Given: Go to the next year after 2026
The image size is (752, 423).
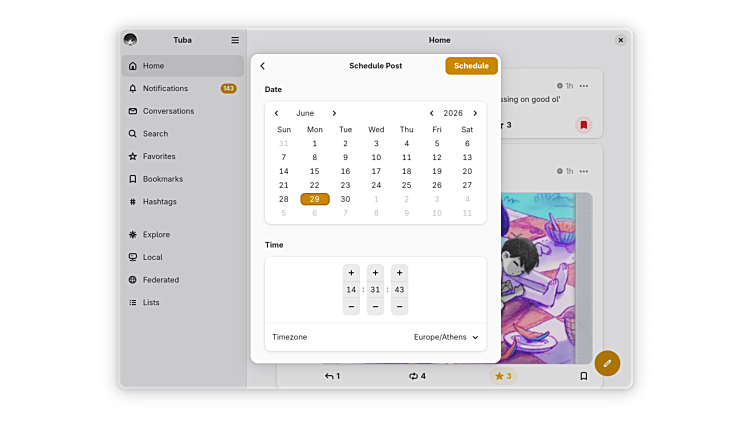Looking at the screenshot, I should (x=475, y=113).
